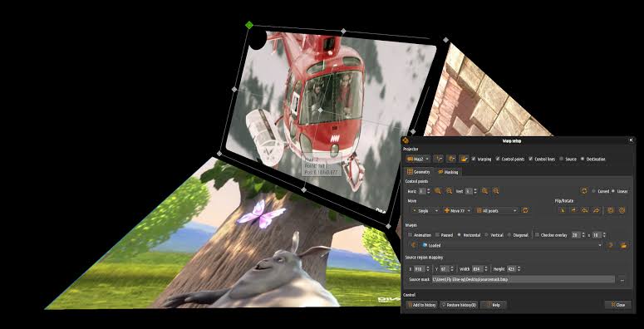Open the Map2 projector dropdown
This screenshot has width=644, height=329.
418,159
